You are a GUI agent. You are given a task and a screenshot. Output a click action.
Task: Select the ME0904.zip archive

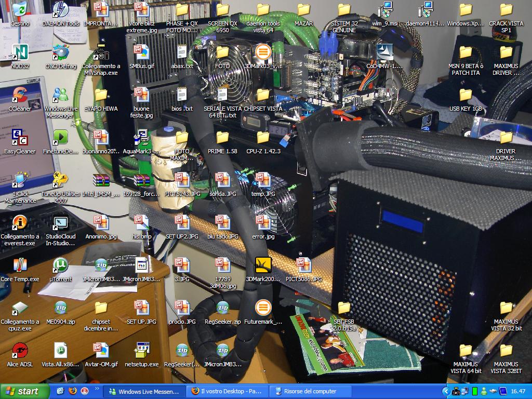tap(61, 308)
